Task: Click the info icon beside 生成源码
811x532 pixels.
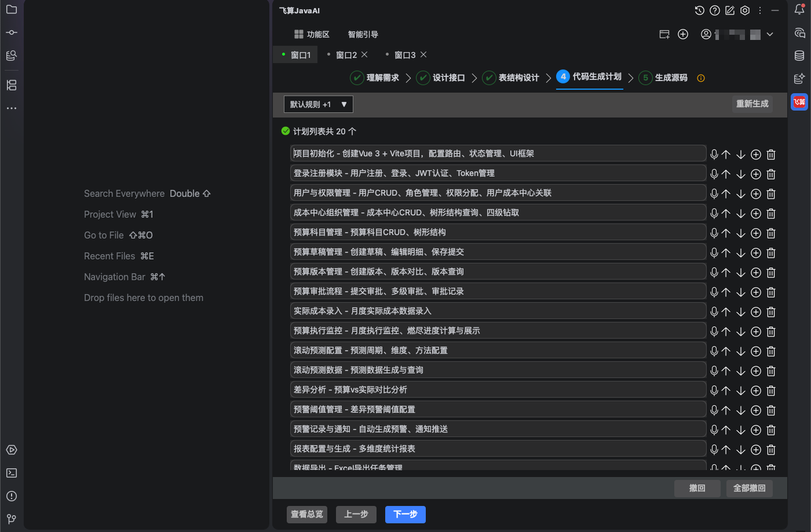Action: pyautogui.click(x=701, y=78)
